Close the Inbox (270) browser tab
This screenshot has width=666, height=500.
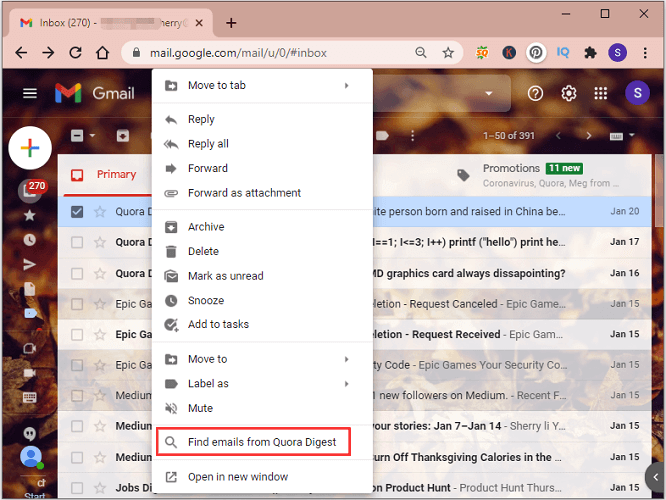point(199,23)
